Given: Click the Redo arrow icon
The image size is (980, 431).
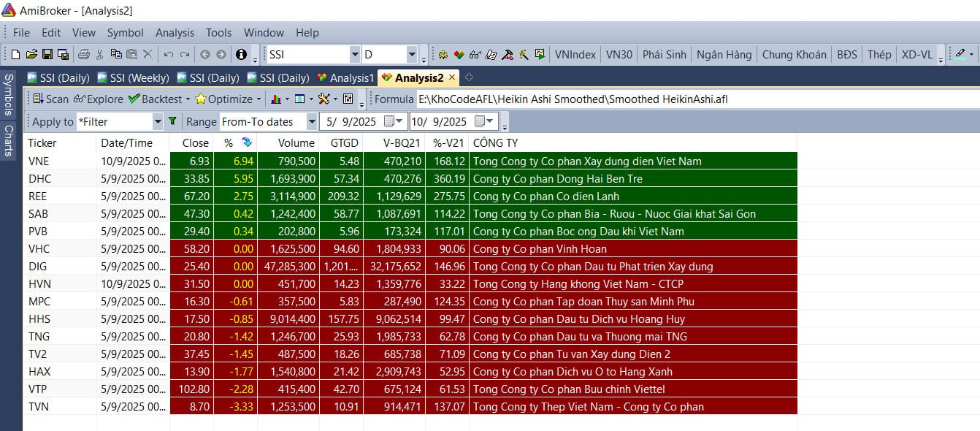Looking at the screenshot, I should tap(185, 54).
